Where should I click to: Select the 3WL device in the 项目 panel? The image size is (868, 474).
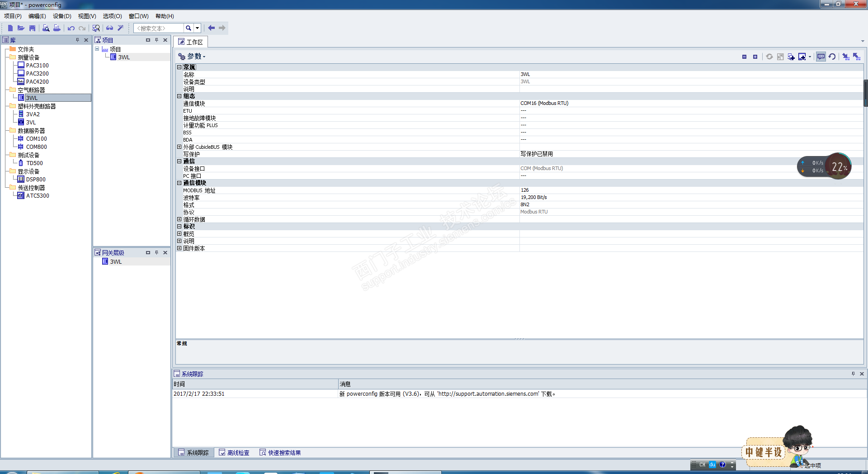tap(124, 57)
